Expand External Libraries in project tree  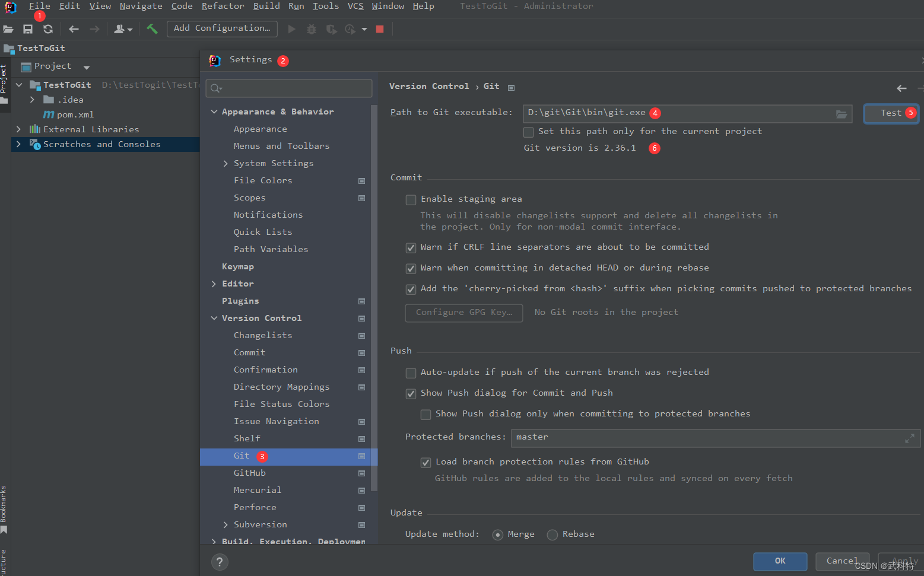(x=19, y=129)
